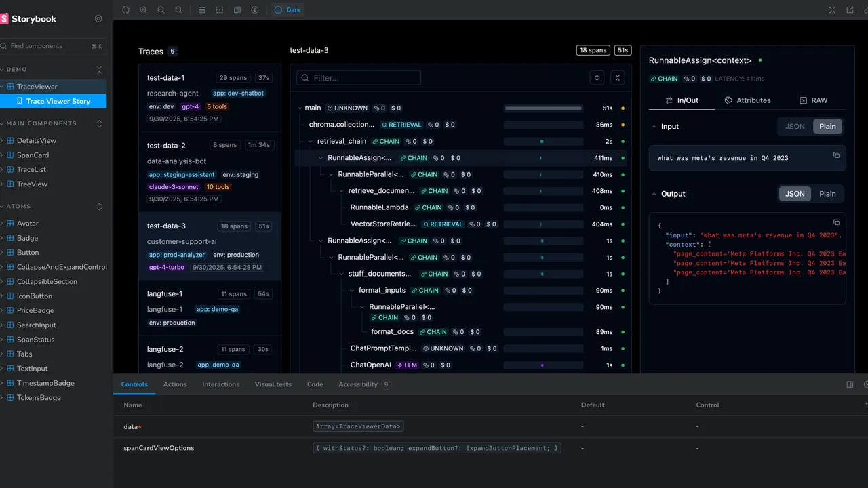Click the span Filter input field

pyautogui.click(x=359, y=78)
